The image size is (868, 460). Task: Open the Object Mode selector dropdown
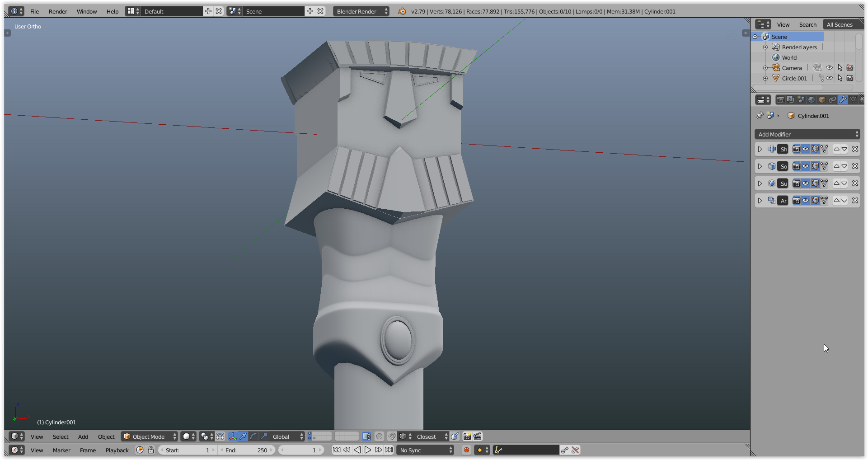click(x=150, y=437)
